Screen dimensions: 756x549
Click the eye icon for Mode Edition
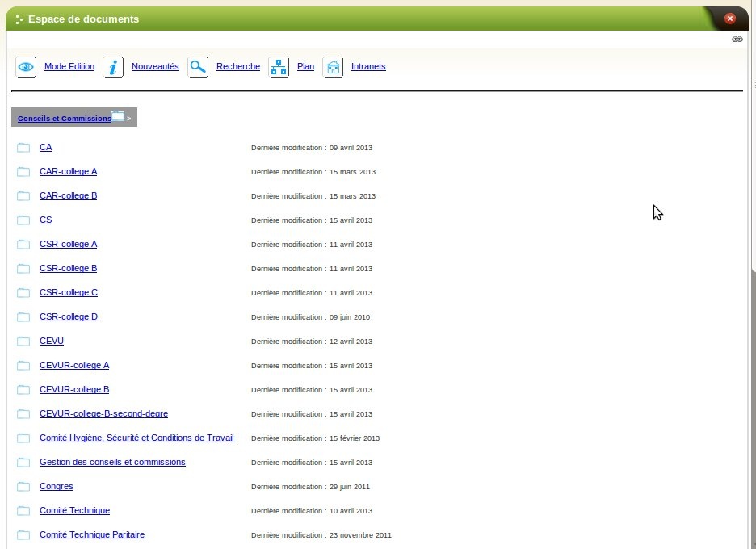tap(26, 67)
